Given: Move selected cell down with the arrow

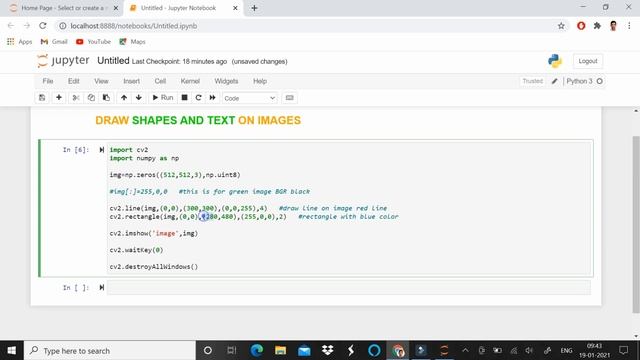Looking at the screenshot, I should [x=139, y=98].
